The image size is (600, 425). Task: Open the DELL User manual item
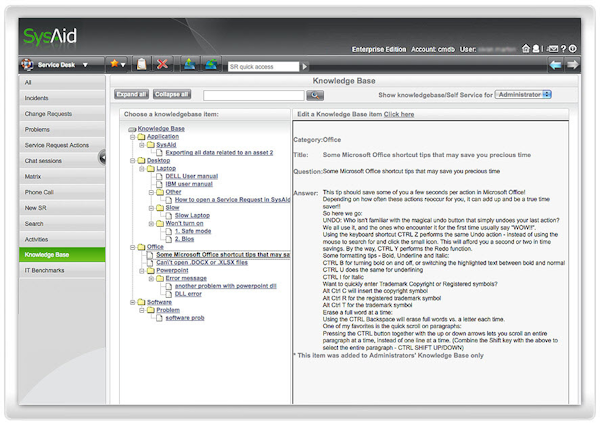pyautogui.click(x=192, y=176)
